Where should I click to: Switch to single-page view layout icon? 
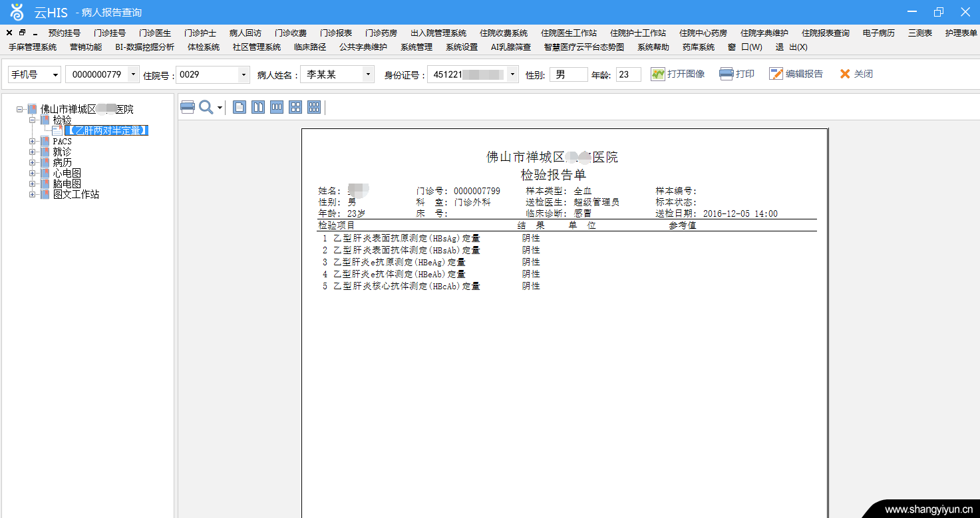click(x=240, y=107)
